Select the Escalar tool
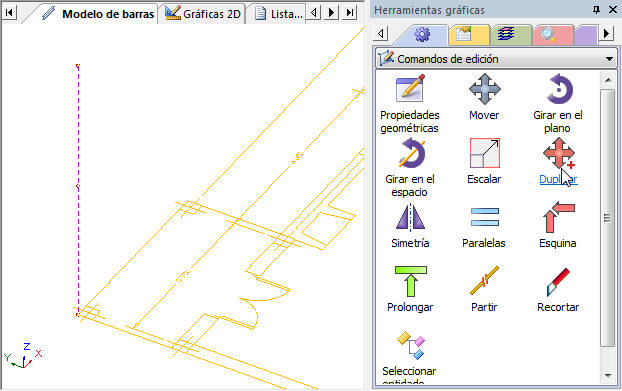 coord(484,161)
